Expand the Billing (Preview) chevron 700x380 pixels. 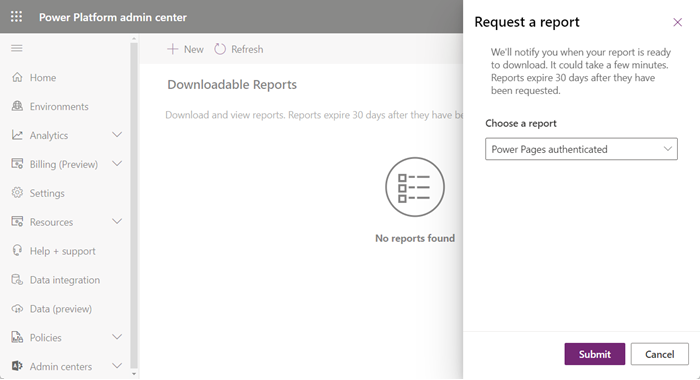click(x=117, y=164)
